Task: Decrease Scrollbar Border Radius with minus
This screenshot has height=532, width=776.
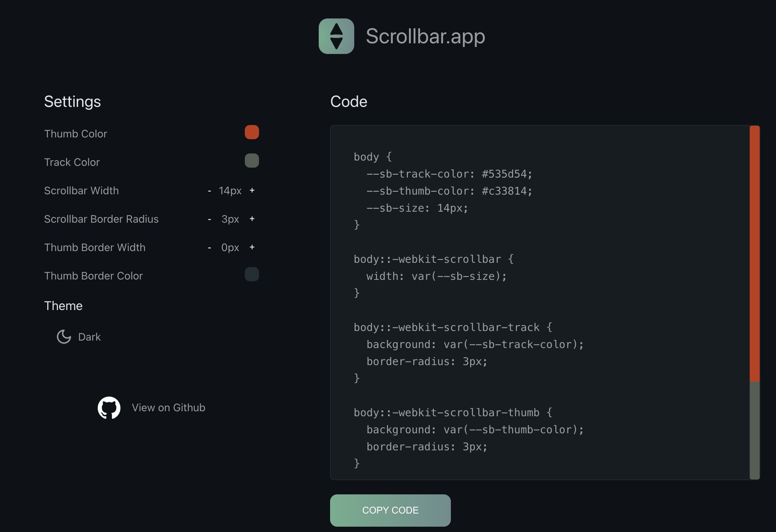Action: [x=210, y=219]
